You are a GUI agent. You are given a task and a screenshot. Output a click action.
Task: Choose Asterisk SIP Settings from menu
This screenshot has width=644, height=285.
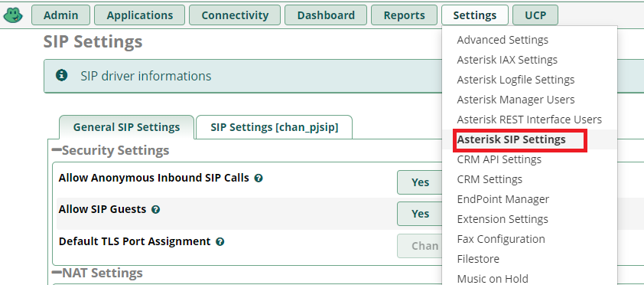click(512, 139)
